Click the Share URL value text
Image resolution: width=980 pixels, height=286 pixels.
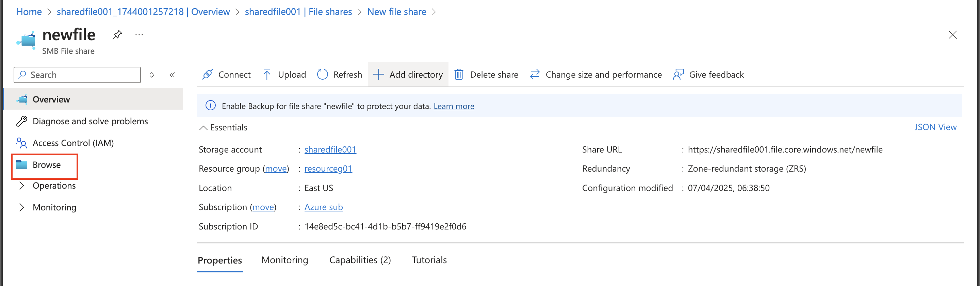(x=785, y=149)
